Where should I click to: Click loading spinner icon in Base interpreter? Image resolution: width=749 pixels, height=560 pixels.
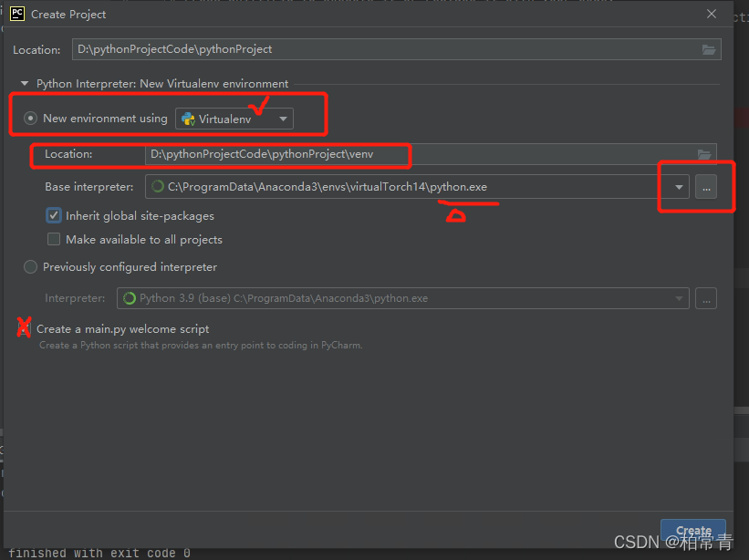pos(158,187)
